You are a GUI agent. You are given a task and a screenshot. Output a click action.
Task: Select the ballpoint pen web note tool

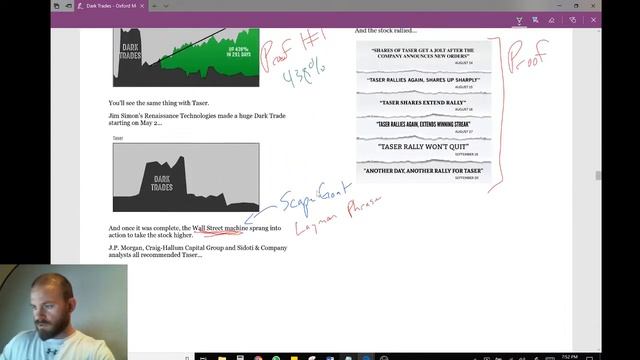coord(519,20)
